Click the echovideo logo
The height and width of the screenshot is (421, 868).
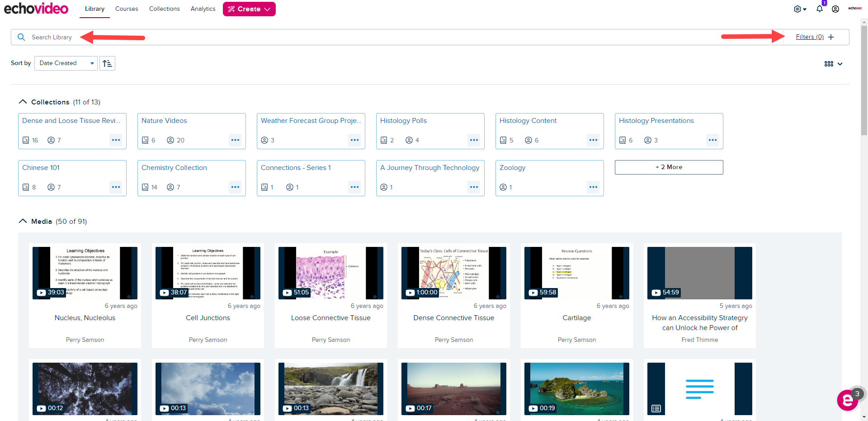(x=36, y=8)
